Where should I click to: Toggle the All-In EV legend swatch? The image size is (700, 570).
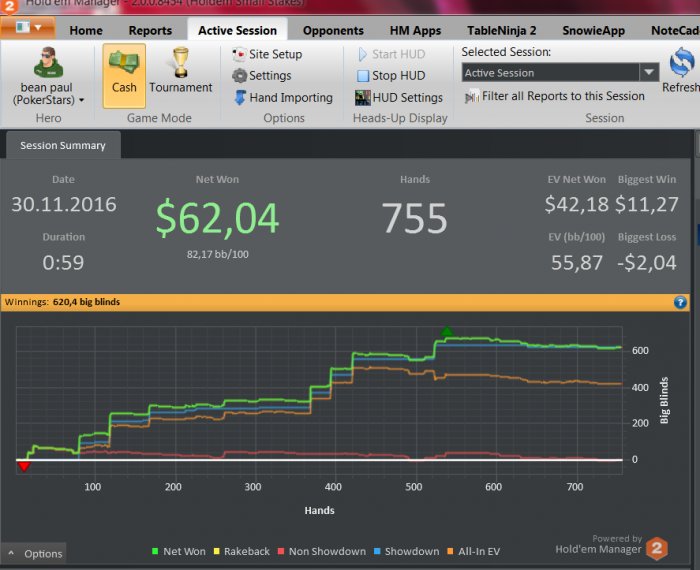point(450,551)
